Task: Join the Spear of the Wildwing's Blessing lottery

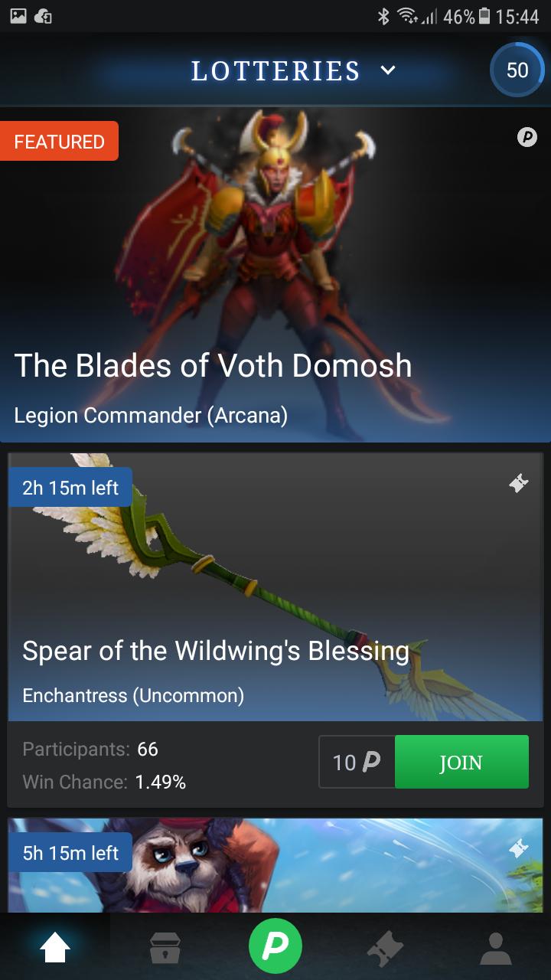Action: [461, 762]
